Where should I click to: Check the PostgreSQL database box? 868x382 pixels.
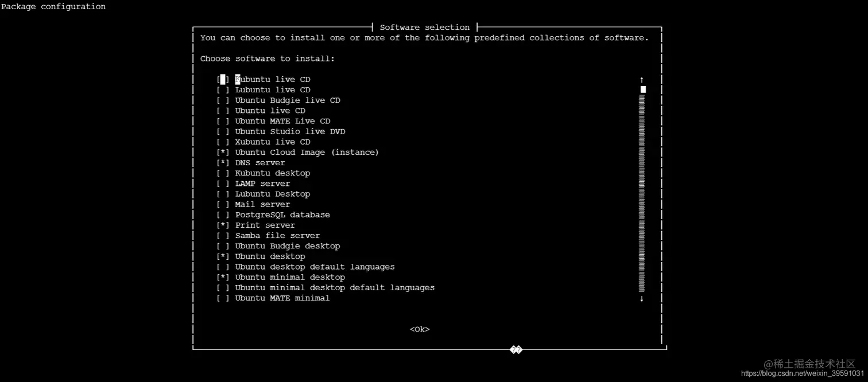click(223, 215)
